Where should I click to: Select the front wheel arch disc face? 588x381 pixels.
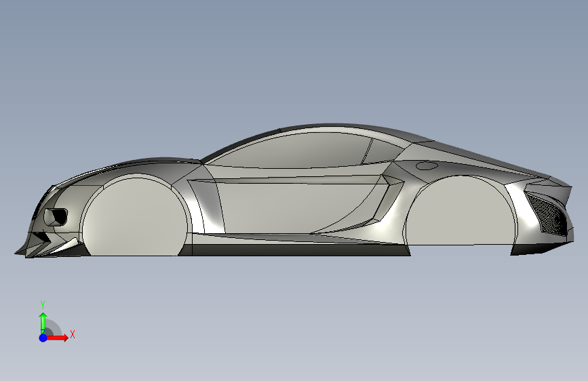(134, 218)
